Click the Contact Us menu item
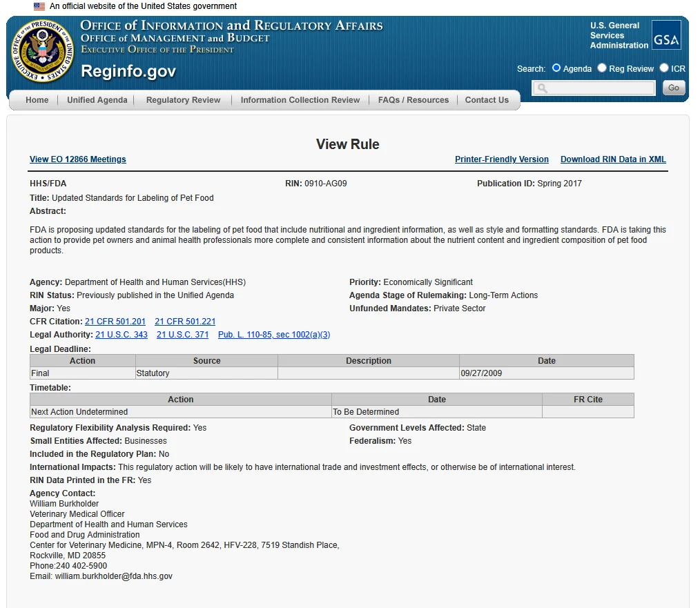 click(x=487, y=100)
